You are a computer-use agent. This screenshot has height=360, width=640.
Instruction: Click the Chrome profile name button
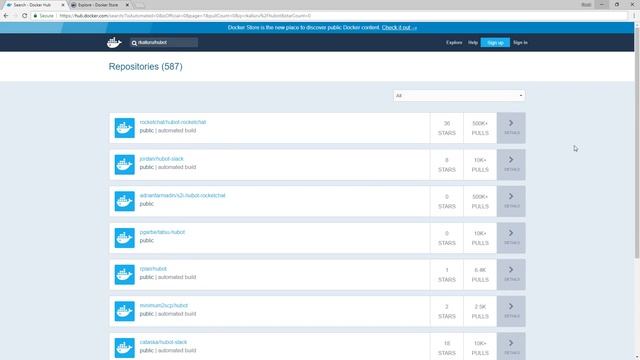coord(586,4)
